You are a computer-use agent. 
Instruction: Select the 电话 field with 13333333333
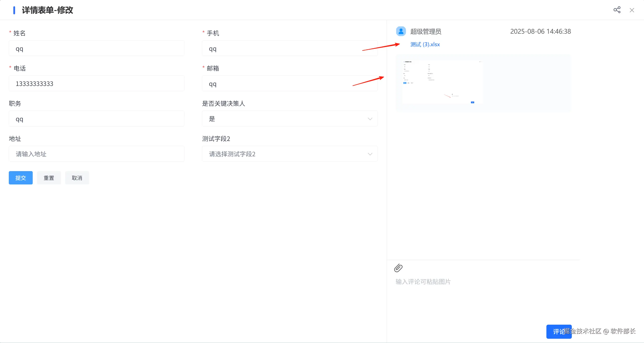pyautogui.click(x=96, y=84)
